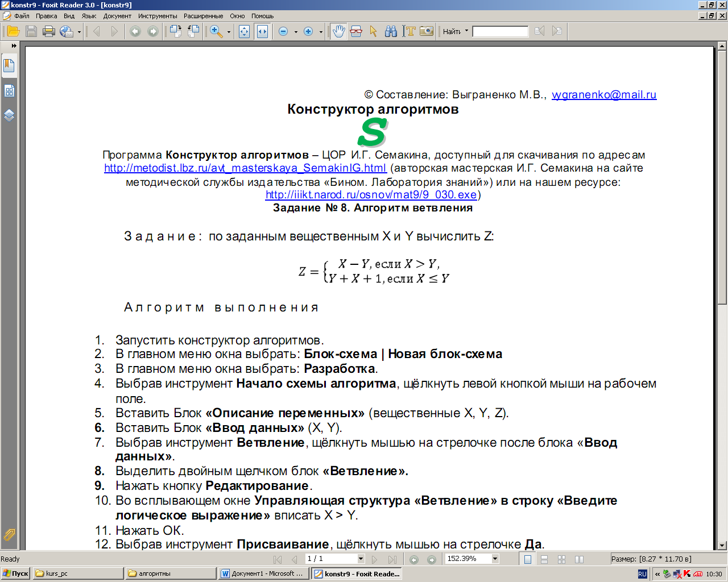728x582 pixels.
Task: Select the Text selection T tool
Action: click(409, 31)
